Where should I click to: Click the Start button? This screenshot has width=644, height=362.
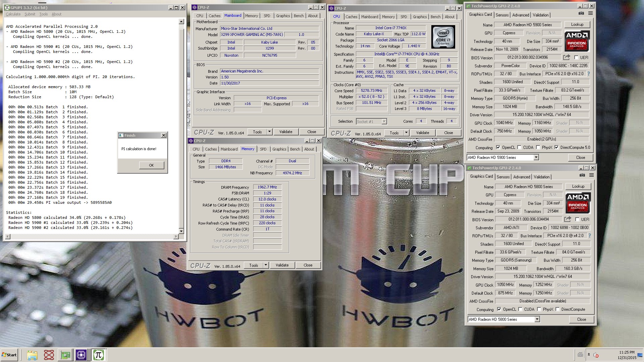[x=9, y=355]
